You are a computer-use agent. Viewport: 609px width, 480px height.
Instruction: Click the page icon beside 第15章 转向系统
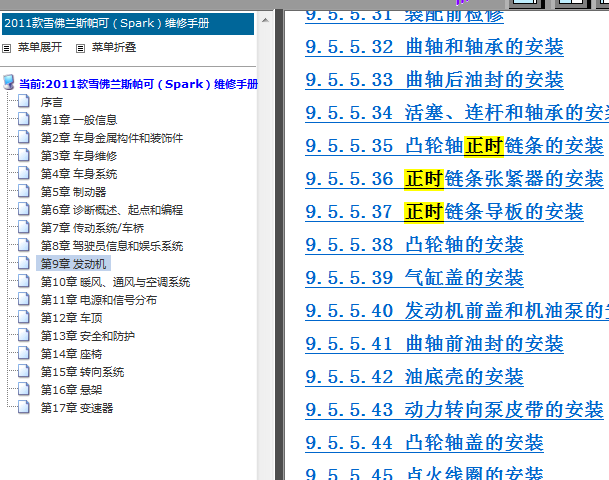click(24, 371)
